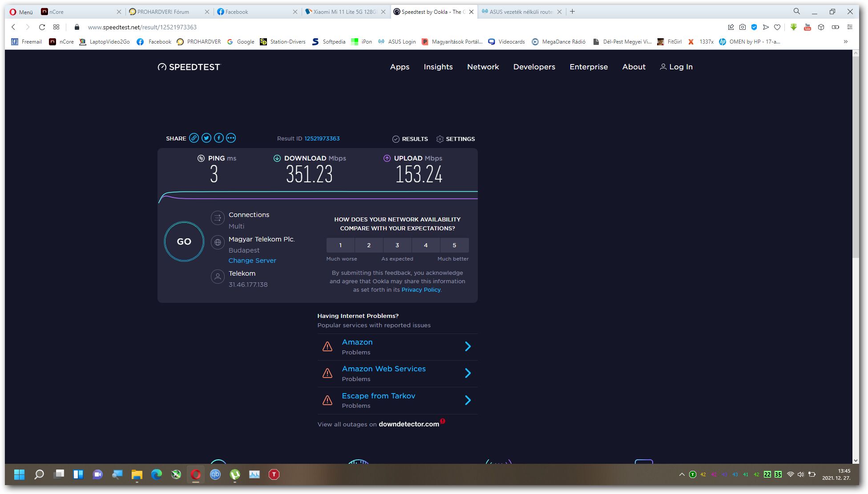Image resolution: width=868 pixels, height=494 pixels.
Task: Click the address bar URL field
Action: click(400, 27)
